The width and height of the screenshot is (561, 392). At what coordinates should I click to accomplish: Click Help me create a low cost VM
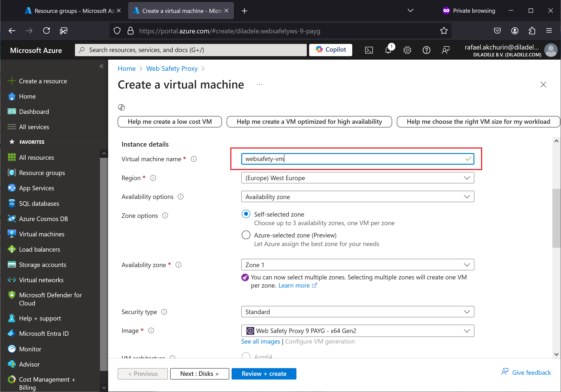170,122
